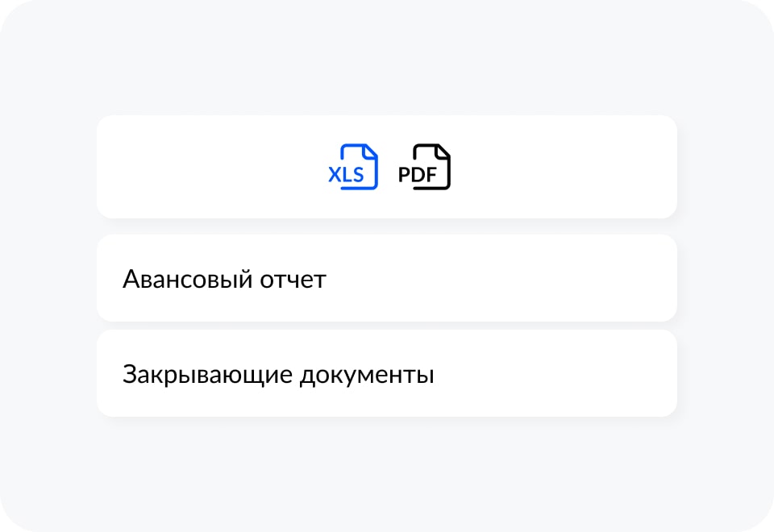Click the black PDF file icon
Viewport: 774px width, 532px height.
click(425, 167)
